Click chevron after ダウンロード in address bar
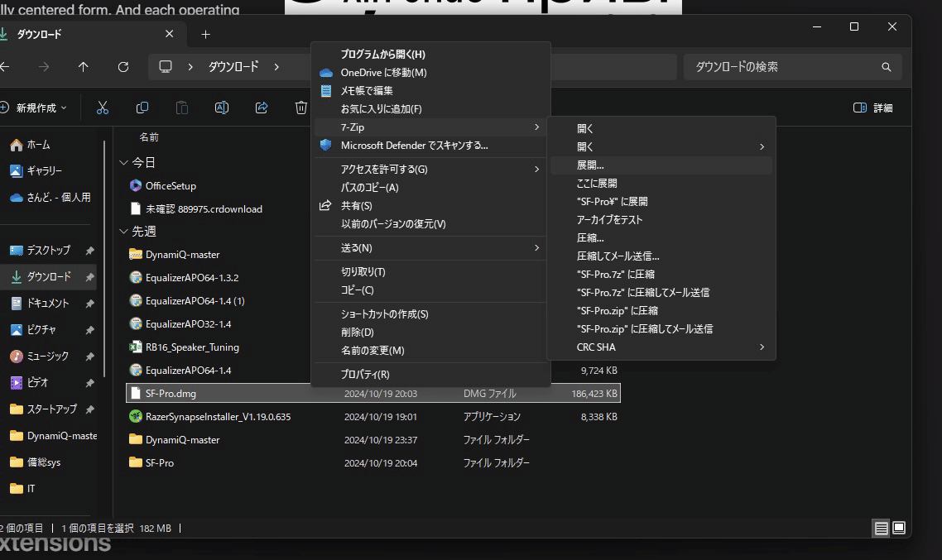942x560 pixels. (276, 67)
